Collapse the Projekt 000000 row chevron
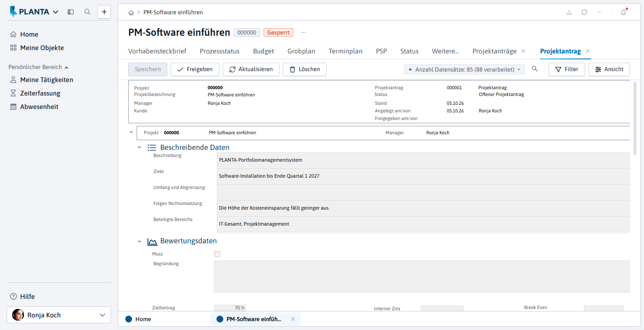644x330 pixels. click(x=131, y=132)
